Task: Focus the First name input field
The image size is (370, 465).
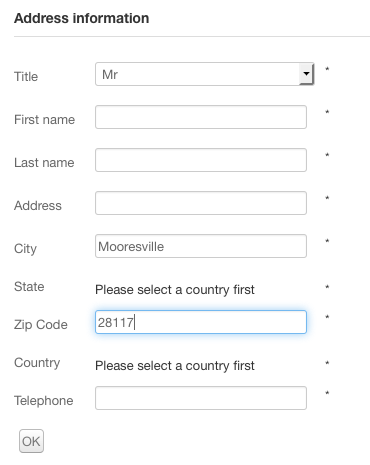Action: point(201,117)
